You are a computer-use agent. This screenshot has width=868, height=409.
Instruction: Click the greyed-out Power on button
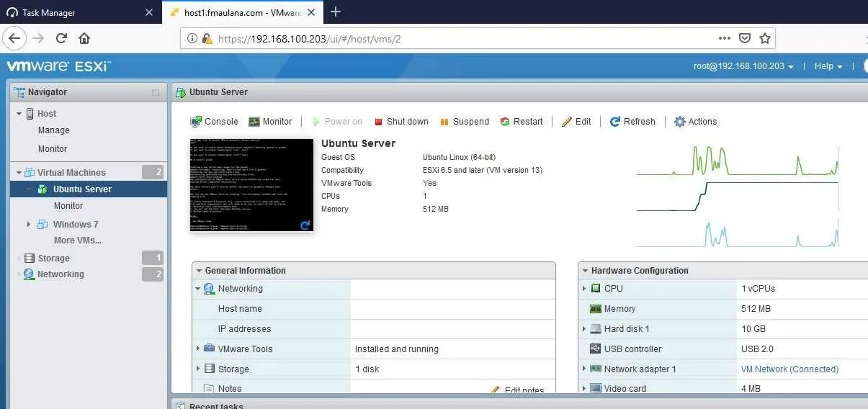(x=336, y=122)
